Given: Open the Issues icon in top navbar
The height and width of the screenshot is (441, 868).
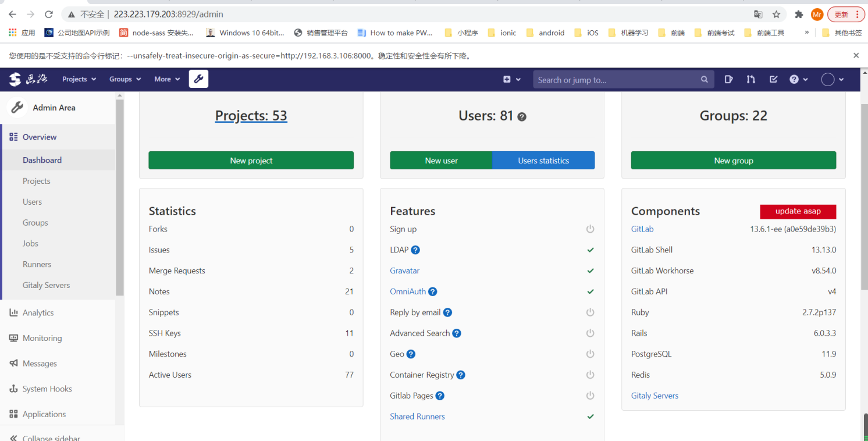Looking at the screenshot, I should point(728,79).
